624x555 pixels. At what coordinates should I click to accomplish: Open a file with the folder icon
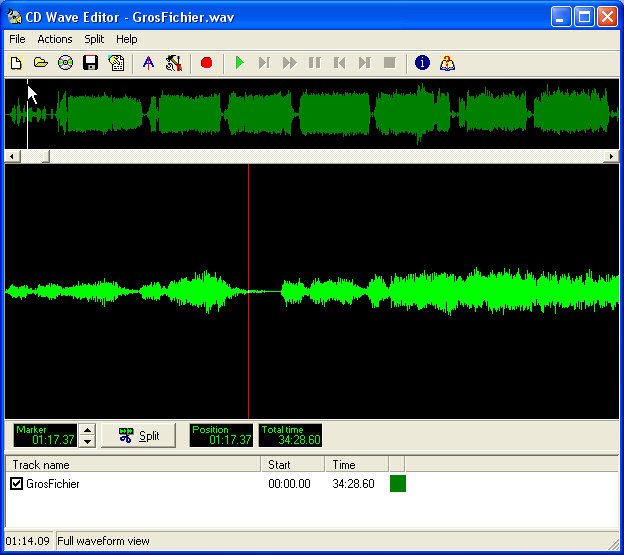point(41,63)
